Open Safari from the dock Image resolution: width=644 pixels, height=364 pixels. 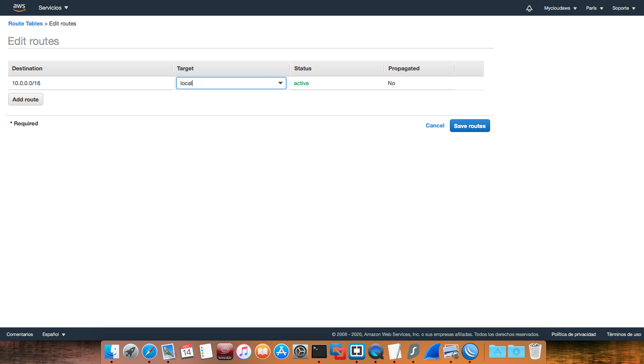pos(149,351)
